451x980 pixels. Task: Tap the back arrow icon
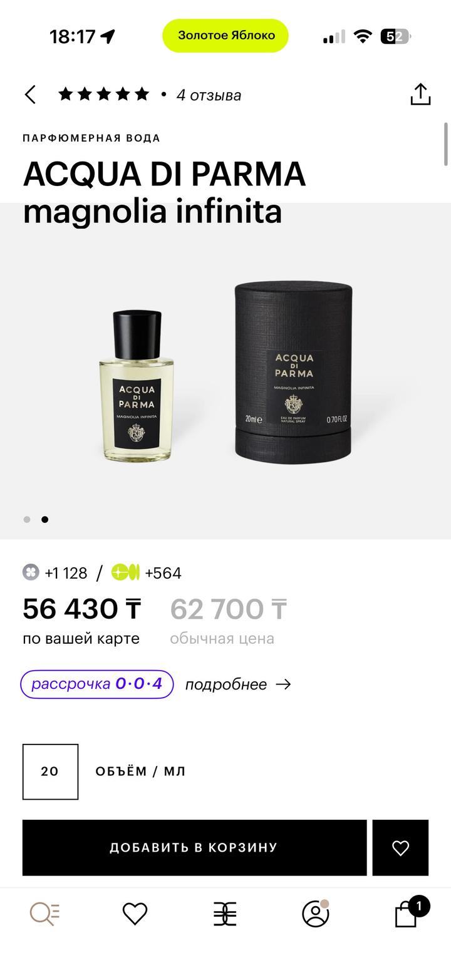30,95
